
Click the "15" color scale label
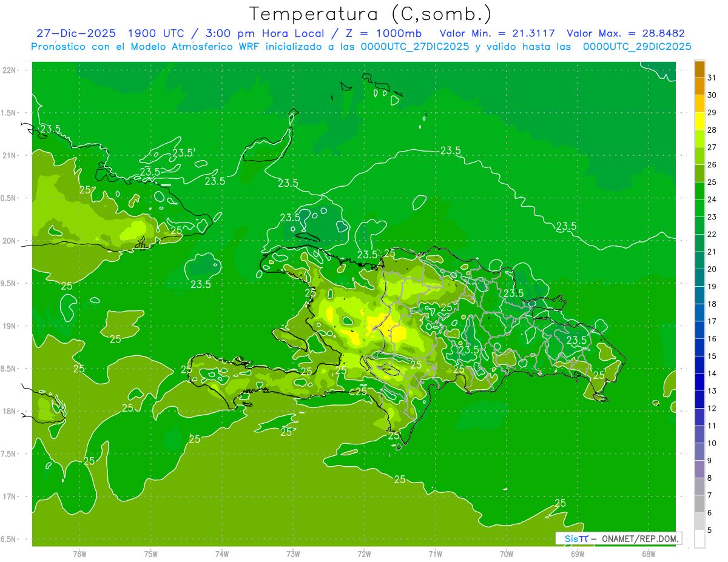(x=712, y=356)
